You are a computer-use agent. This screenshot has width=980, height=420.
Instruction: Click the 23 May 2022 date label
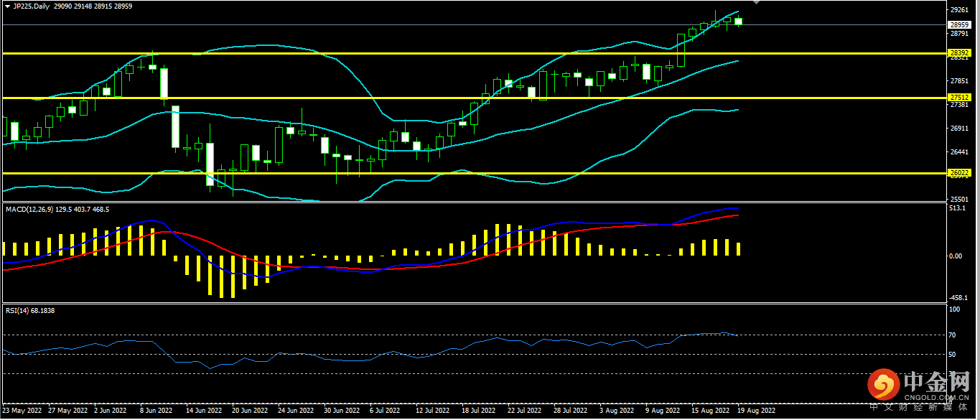(22, 411)
